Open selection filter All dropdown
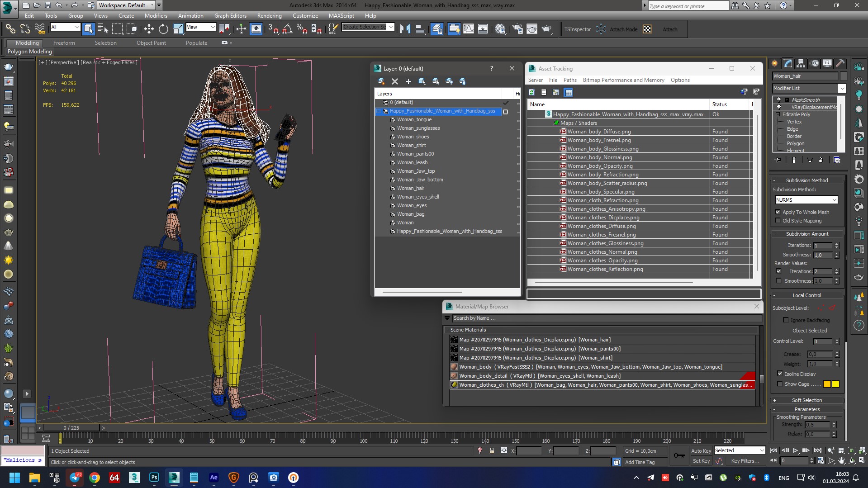868x488 pixels. pos(65,27)
